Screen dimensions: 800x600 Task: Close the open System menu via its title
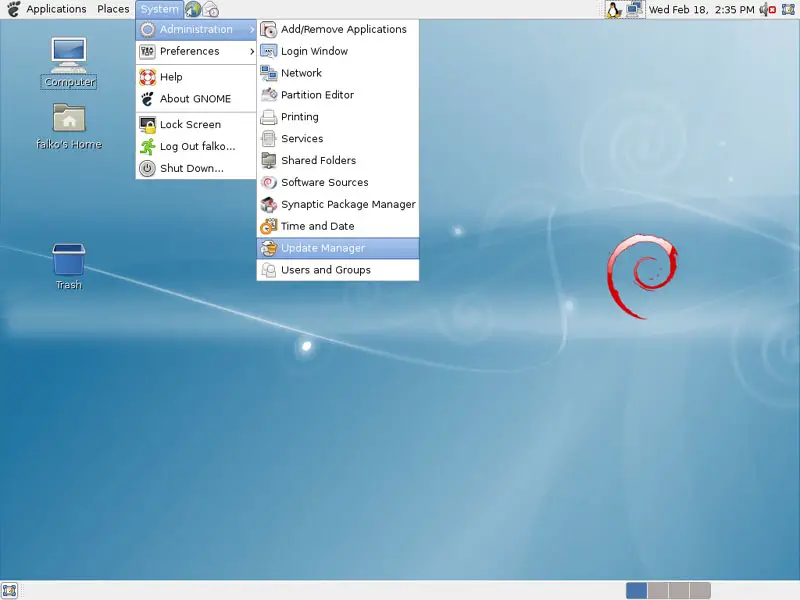coord(160,9)
